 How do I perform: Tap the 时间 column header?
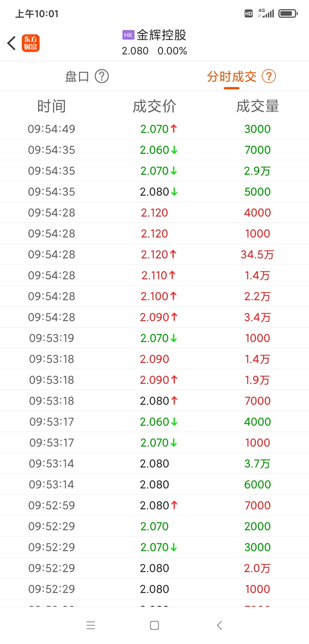tap(51, 106)
